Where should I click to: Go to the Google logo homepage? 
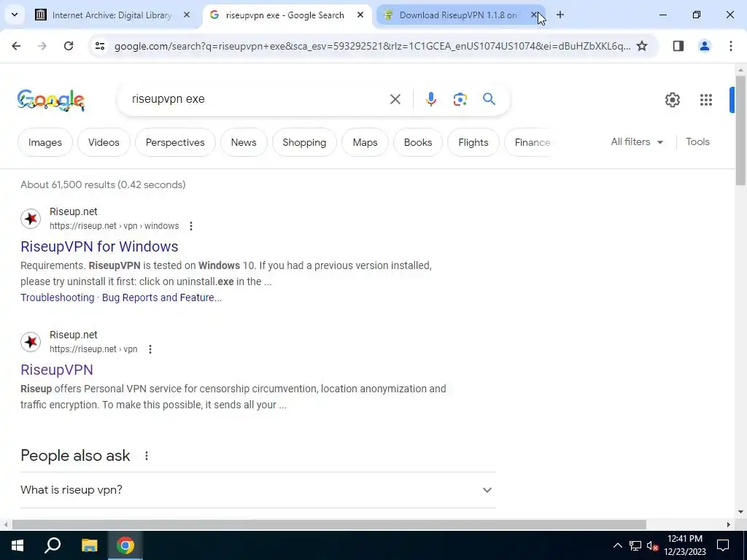tap(51, 99)
